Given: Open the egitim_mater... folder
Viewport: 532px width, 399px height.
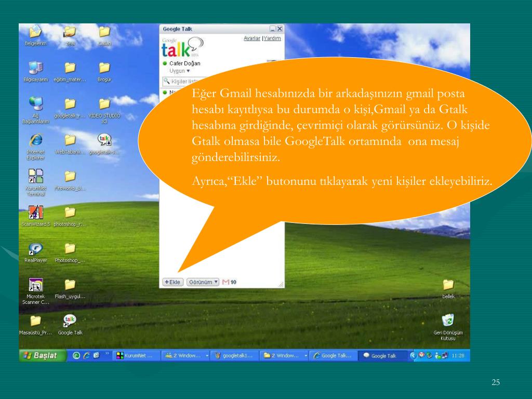Looking at the screenshot, I should 70,71.
